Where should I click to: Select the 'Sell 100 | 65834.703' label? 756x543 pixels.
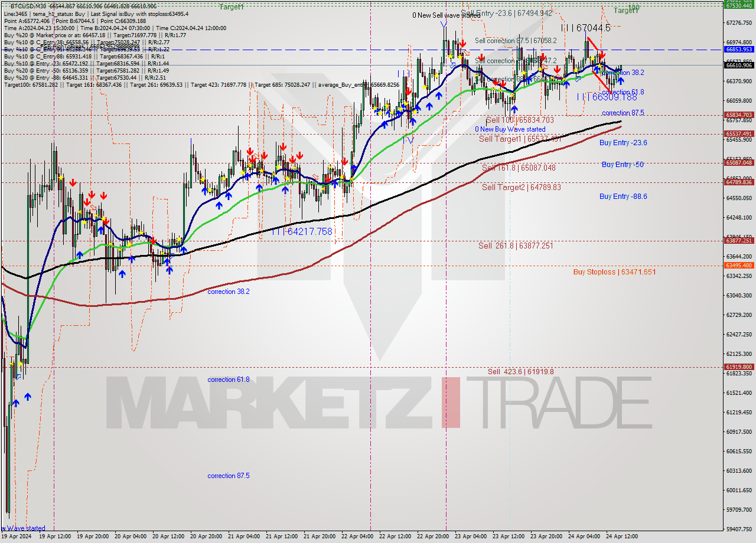point(520,120)
